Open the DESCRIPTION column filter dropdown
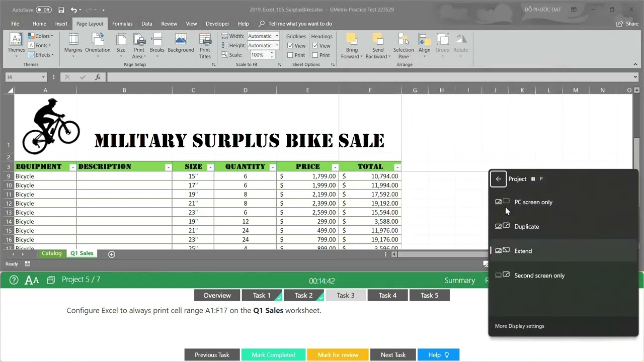644x362 pixels. (x=168, y=167)
